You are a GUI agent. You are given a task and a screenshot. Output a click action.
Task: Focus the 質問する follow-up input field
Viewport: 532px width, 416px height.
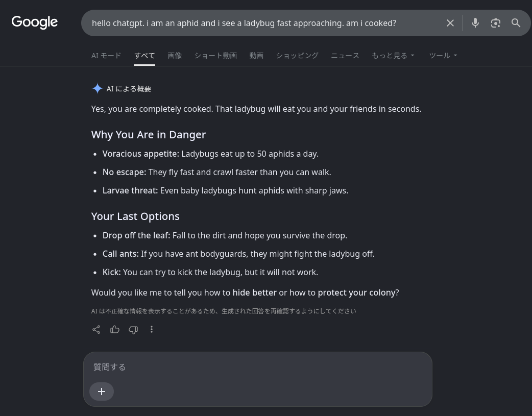[x=258, y=367]
